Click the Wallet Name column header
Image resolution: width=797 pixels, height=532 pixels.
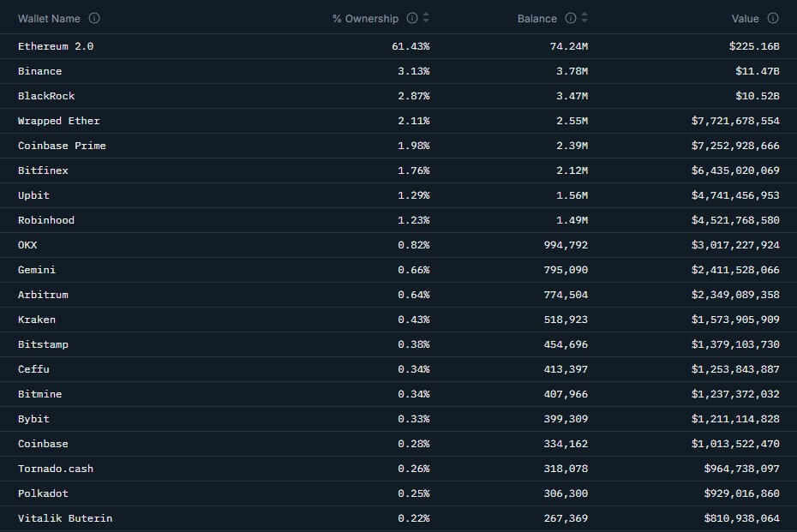tap(49, 18)
